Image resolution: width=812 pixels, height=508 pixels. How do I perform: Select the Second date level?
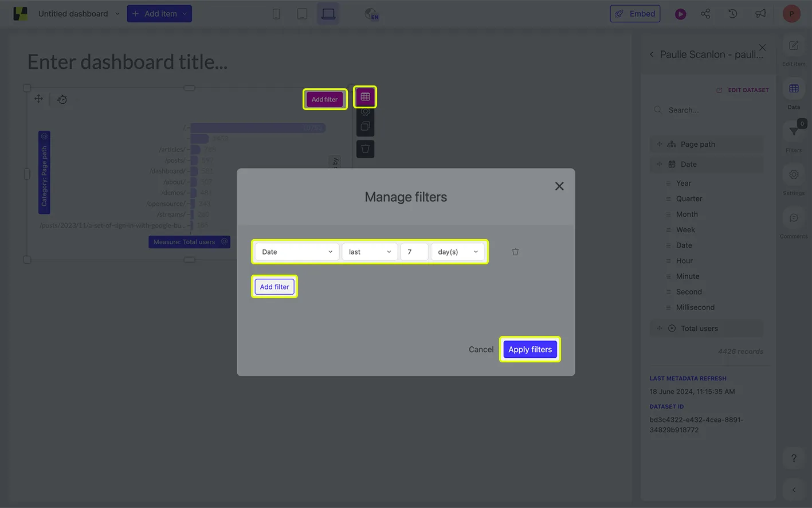point(689,291)
